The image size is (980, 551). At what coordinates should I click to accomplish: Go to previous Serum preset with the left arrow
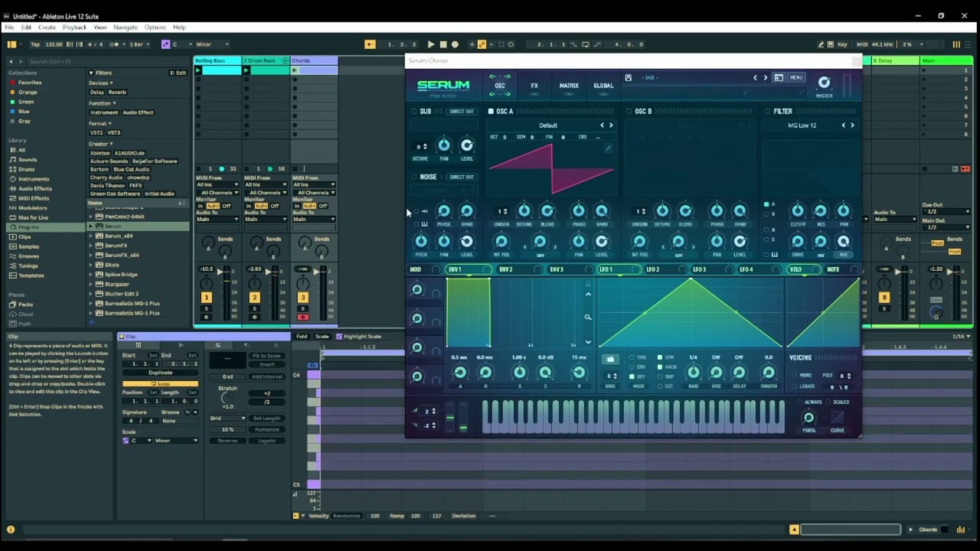tap(755, 77)
